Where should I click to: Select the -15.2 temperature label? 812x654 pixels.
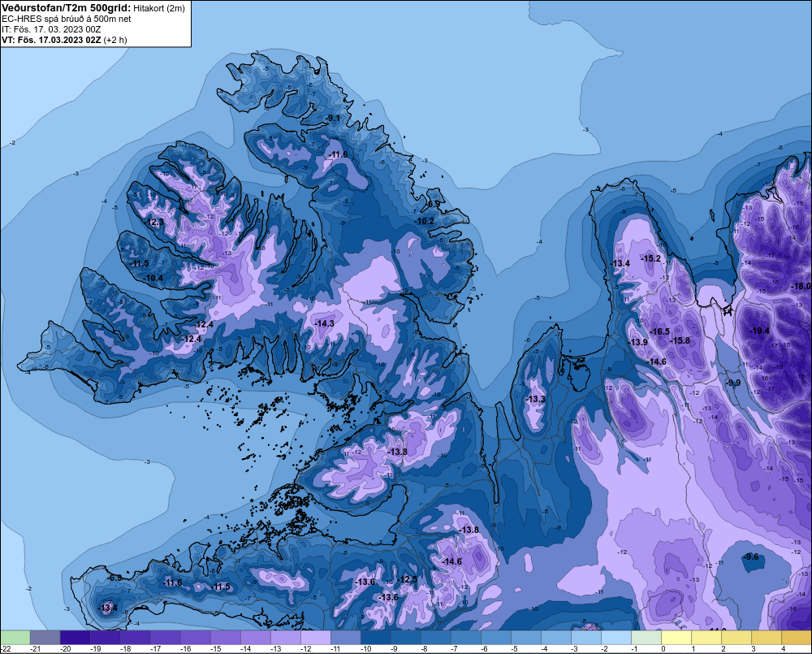click(x=651, y=258)
